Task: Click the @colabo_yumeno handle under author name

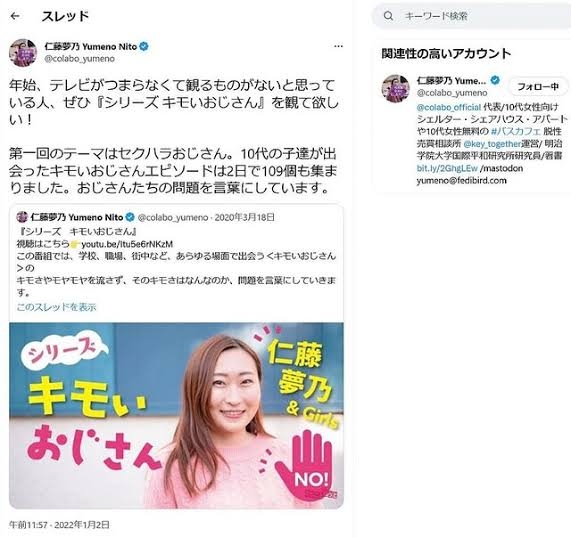Action: coord(79,59)
